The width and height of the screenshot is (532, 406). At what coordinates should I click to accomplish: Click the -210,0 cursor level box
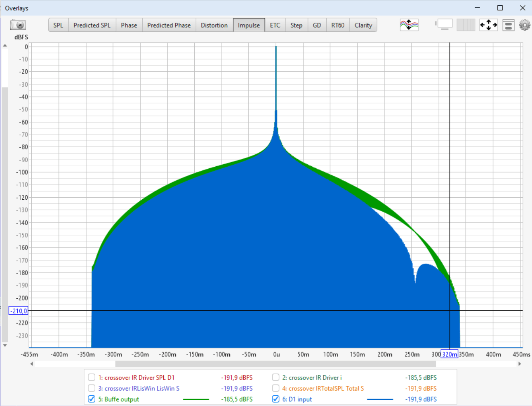coord(19,311)
